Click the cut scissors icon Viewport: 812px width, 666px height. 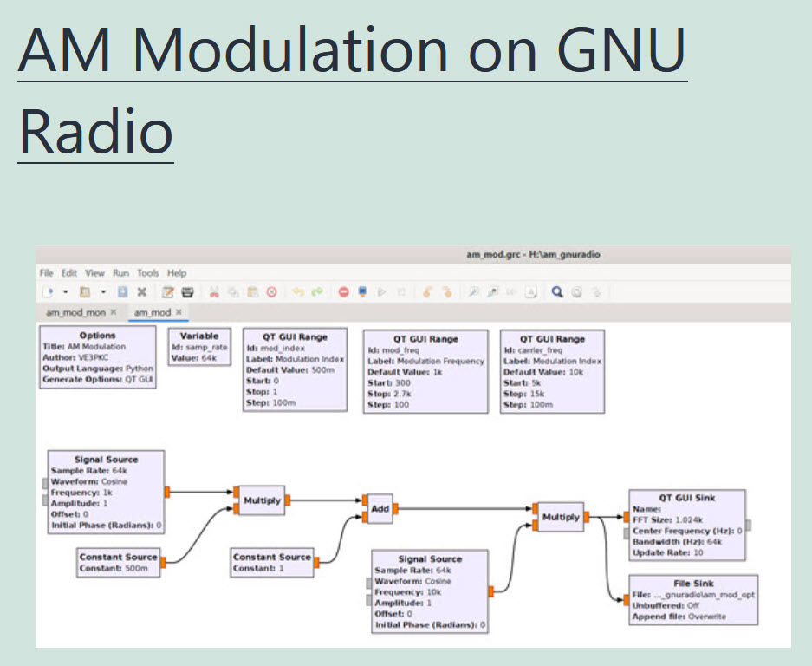point(214,292)
